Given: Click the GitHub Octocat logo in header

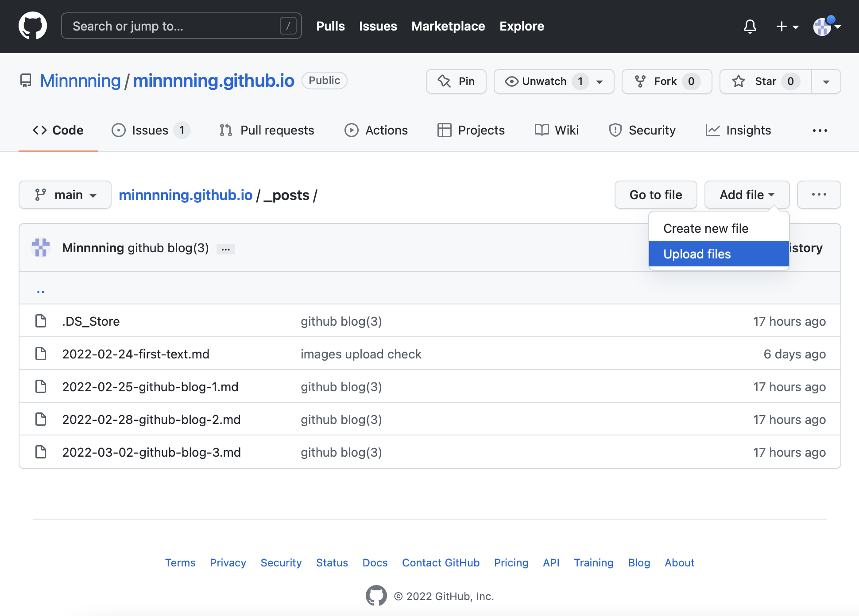Looking at the screenshot, I should (33, 26).
